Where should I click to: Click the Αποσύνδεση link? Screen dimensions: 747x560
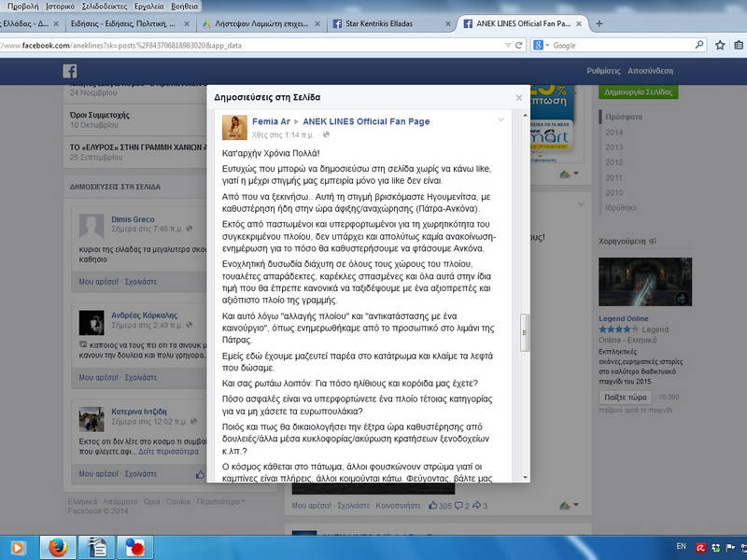point(650,71)
